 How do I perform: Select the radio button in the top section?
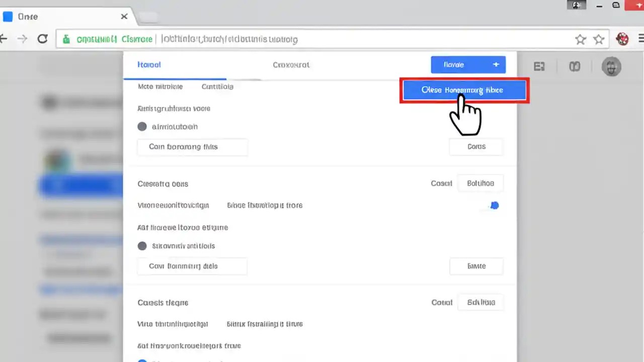142,126
